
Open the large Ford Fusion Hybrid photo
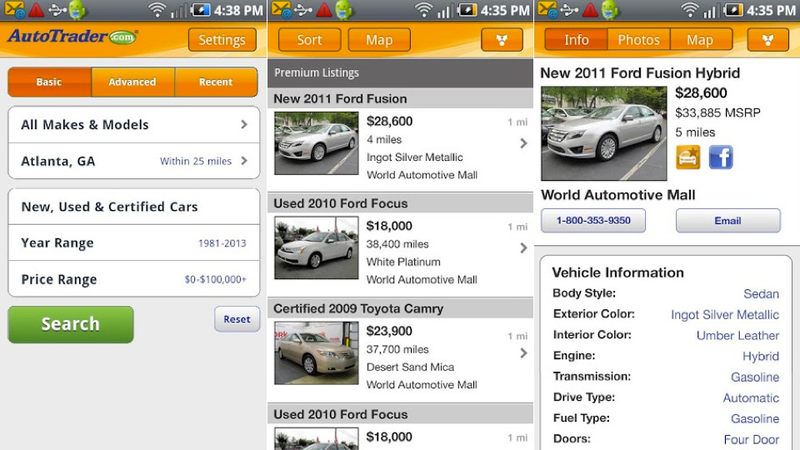point(604,133)
